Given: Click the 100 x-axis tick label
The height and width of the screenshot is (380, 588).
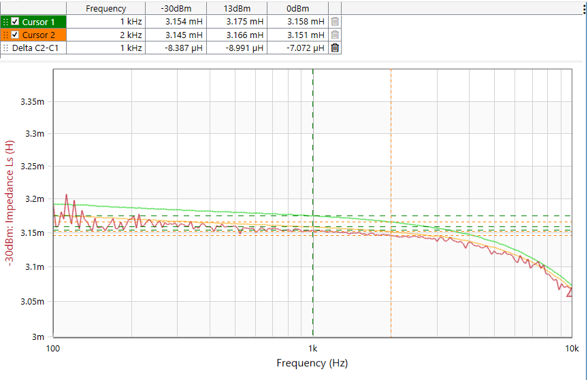Looking at the screenshot, I should tap(53, 349).
